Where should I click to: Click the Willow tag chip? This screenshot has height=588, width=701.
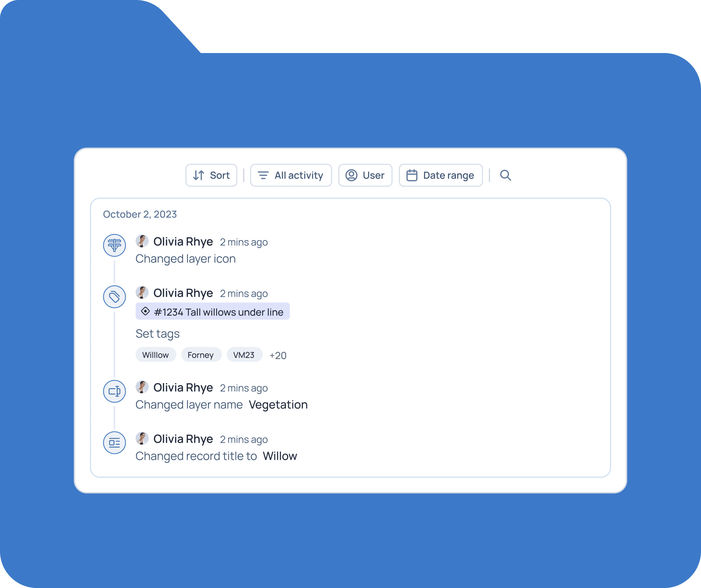point(154,355)
